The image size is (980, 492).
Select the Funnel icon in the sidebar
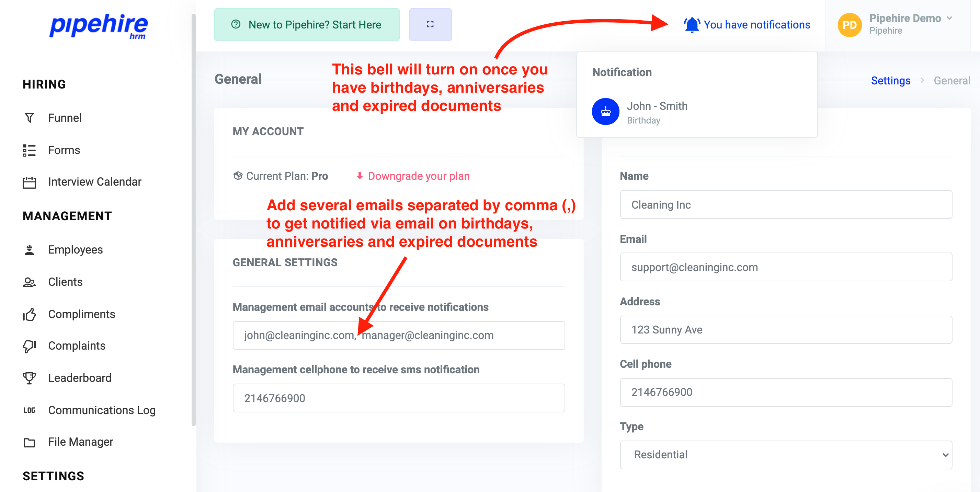click(x=29, y=117)
